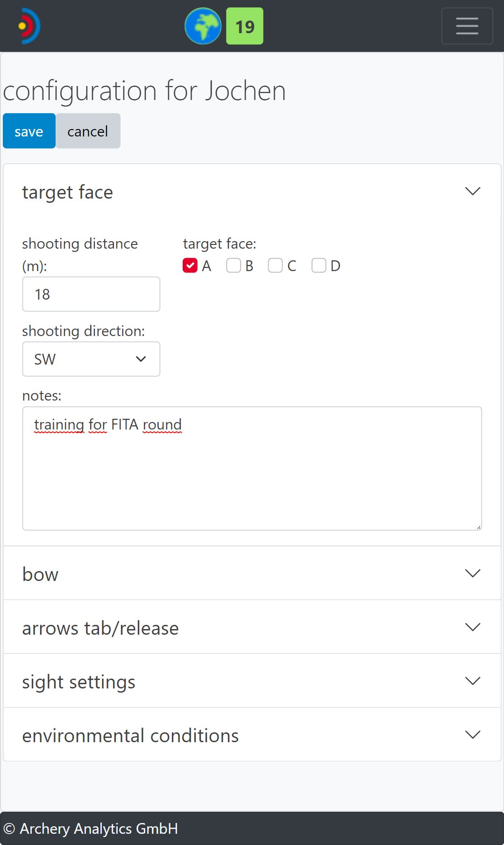The image size is (504, 845).
Task: Click the green 19 badge
Action: coord(245,26)
